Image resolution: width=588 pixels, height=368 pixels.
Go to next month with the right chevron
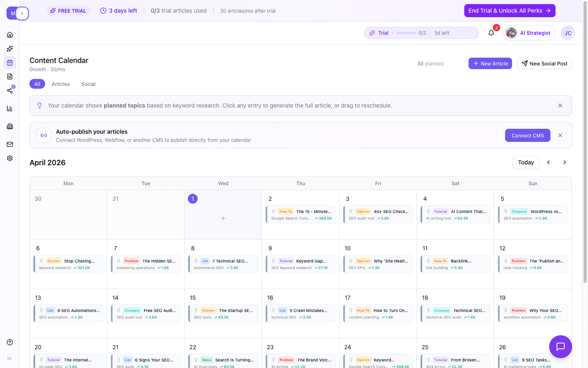[565, 162]
